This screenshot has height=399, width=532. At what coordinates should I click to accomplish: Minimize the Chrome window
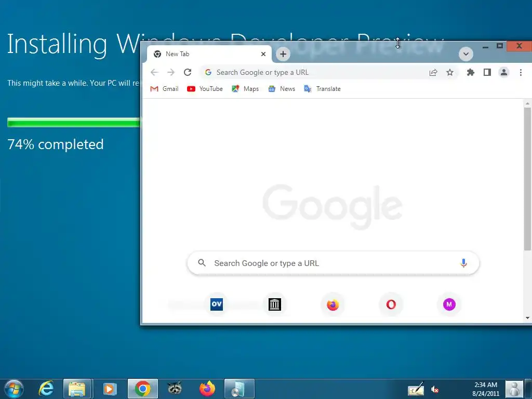[485, 46]
